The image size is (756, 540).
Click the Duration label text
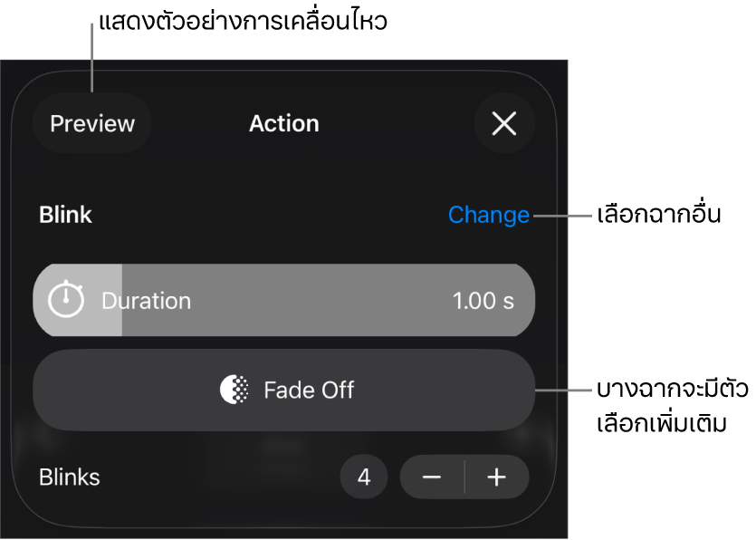click(146, 301)
